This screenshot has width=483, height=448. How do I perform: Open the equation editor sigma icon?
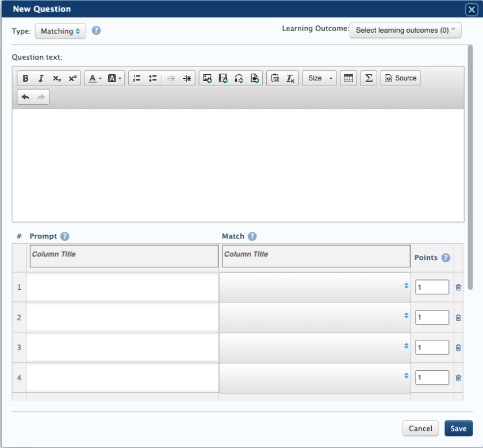[369, 79]
